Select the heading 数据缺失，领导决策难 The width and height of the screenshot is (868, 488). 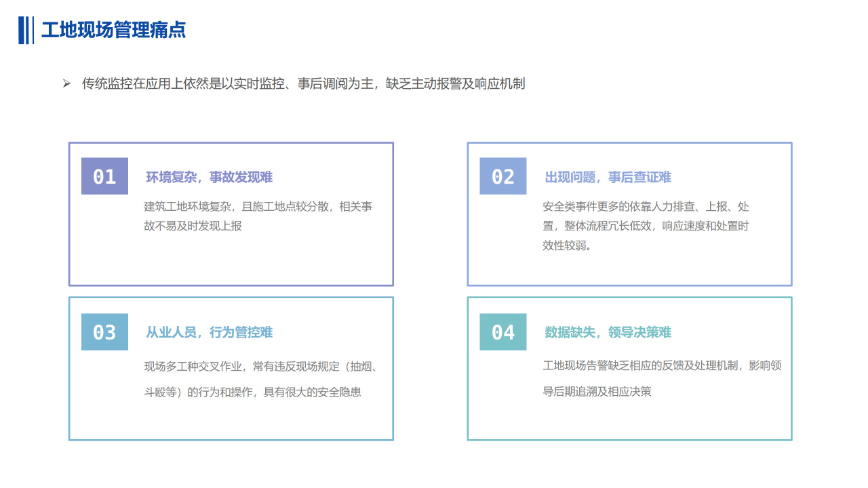tap(608, 332)
